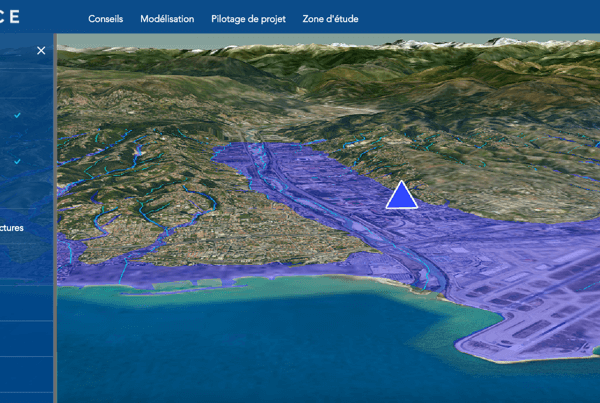Open the Zone d'étude page

click(x=330, y=19)
